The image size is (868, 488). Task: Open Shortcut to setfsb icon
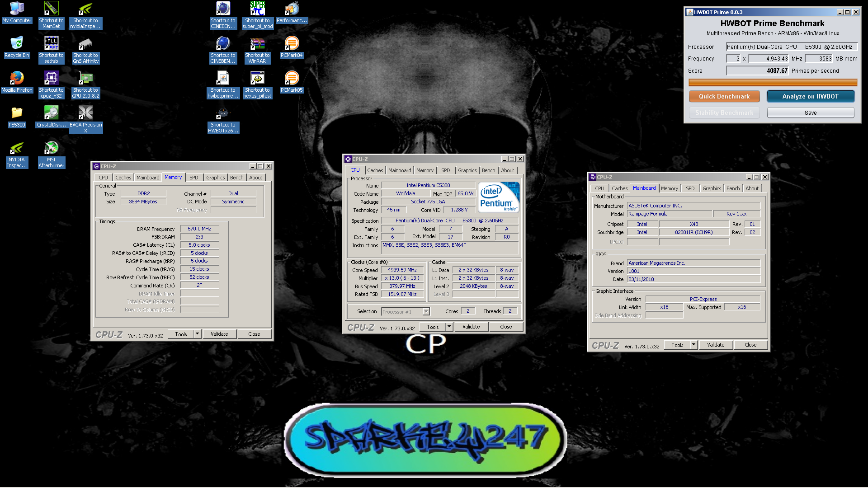pyautogui.click(x=51, y=49)
